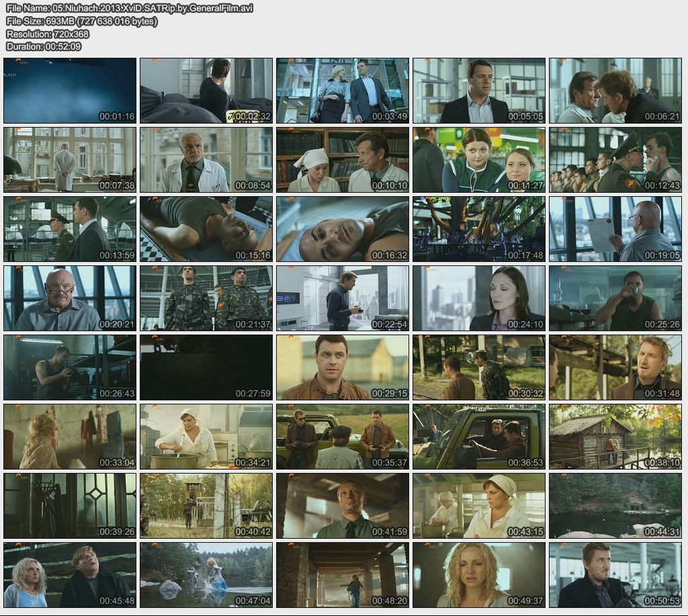688x616 pixels.
Task: Select the 00:47:04 frame of woman by lake
Action: pos(206,575)
